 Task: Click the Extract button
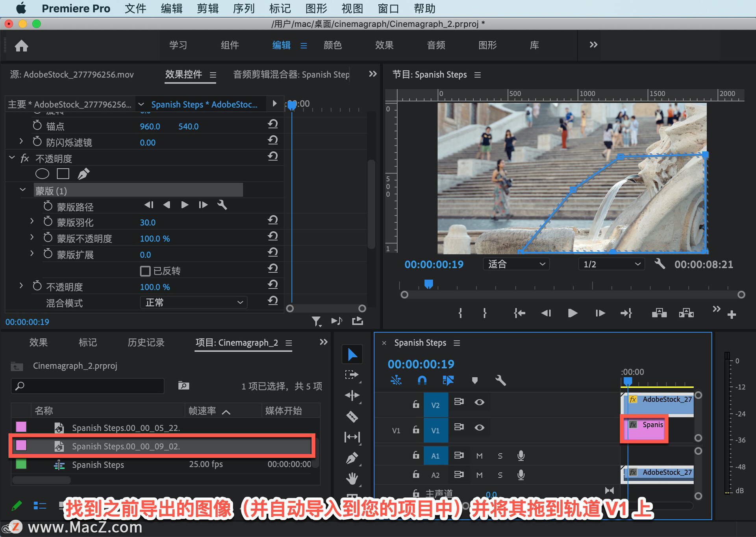click(x=686, y=313)
